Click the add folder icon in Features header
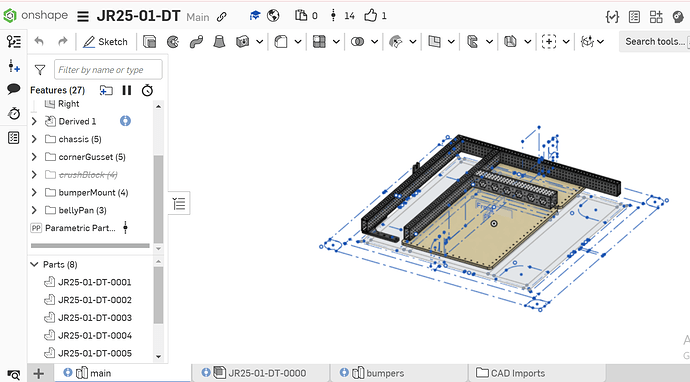This screenshot has width=690, height=382. tap(106, 91)
